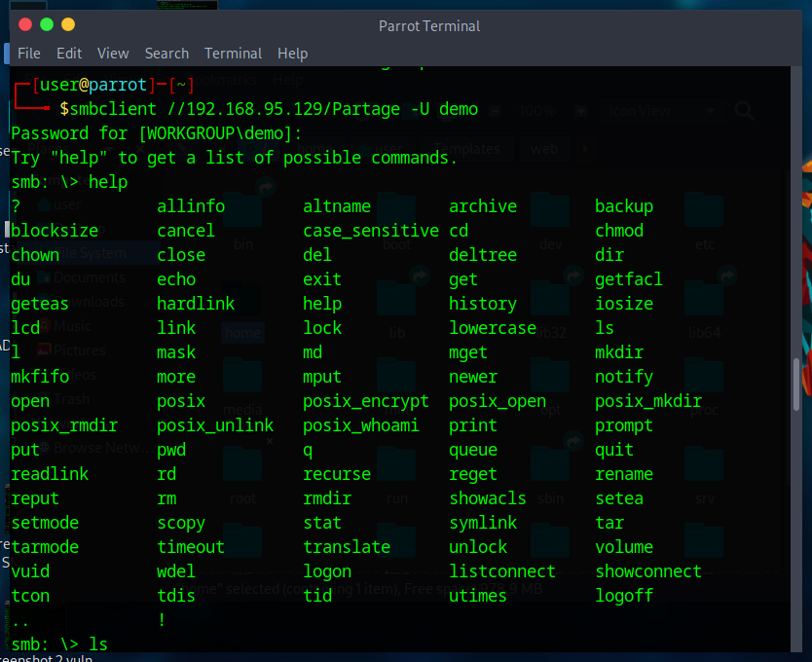Open the Search menu
This screenshot has height=662, width=812.
(166, 54)
